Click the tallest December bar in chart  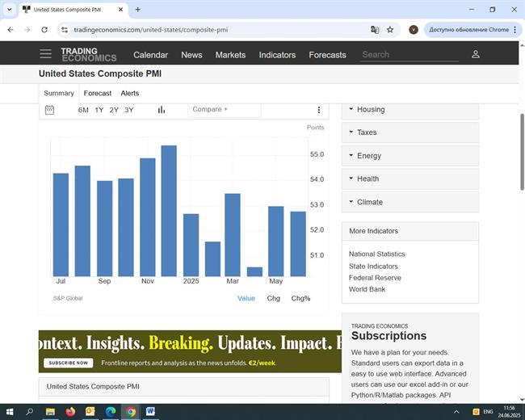[169, 211]
